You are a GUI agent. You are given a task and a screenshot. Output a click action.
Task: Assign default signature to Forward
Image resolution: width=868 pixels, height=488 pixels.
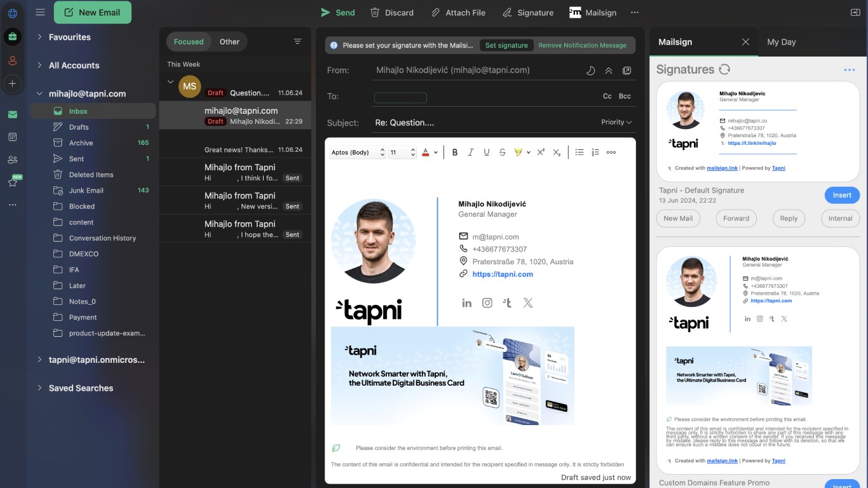point(736,219)
